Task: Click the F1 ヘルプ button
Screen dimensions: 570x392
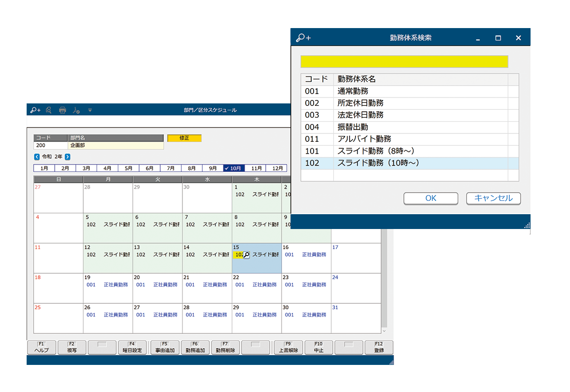Action: (41, 347)
